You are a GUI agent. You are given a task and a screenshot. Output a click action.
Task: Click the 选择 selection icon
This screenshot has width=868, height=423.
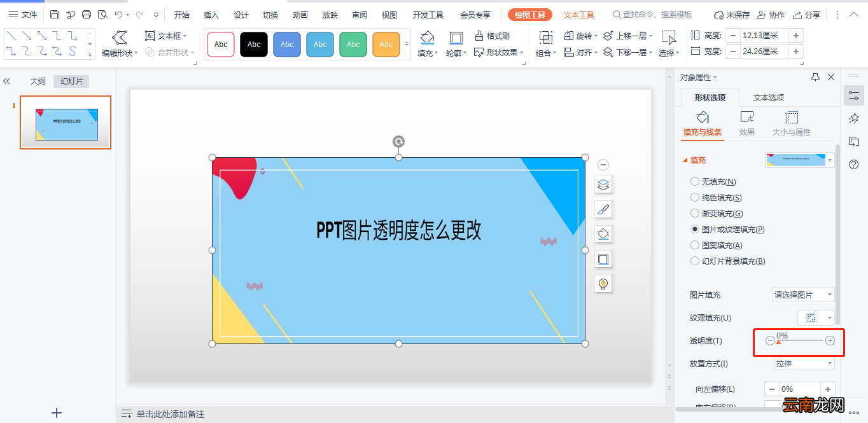pos(668,38)
